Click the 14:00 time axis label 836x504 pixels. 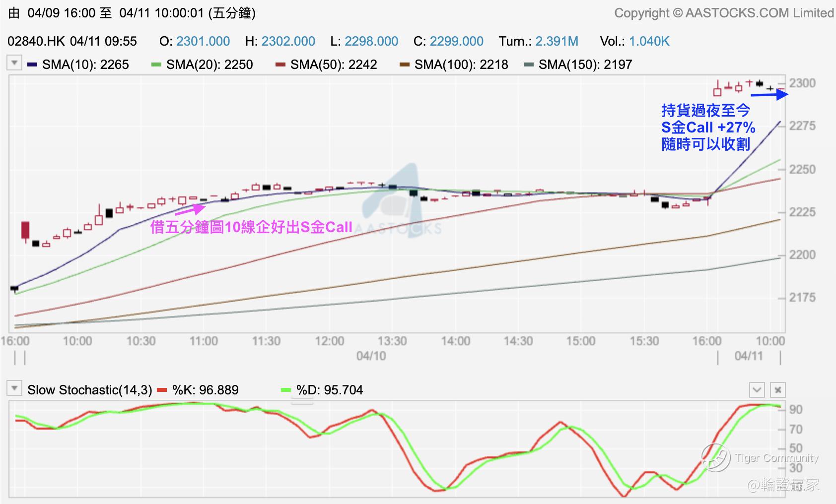456,341
